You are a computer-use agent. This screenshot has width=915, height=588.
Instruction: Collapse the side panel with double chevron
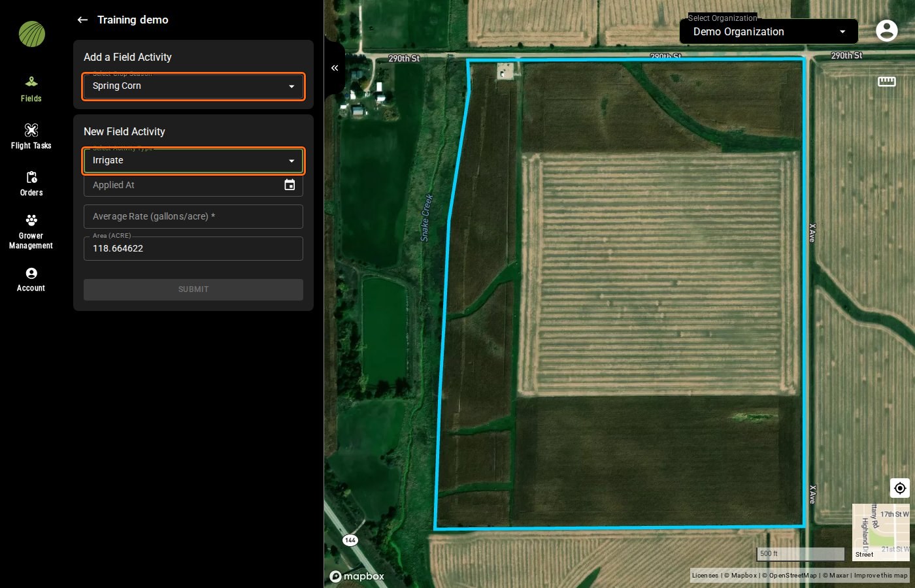click(335, 68)
